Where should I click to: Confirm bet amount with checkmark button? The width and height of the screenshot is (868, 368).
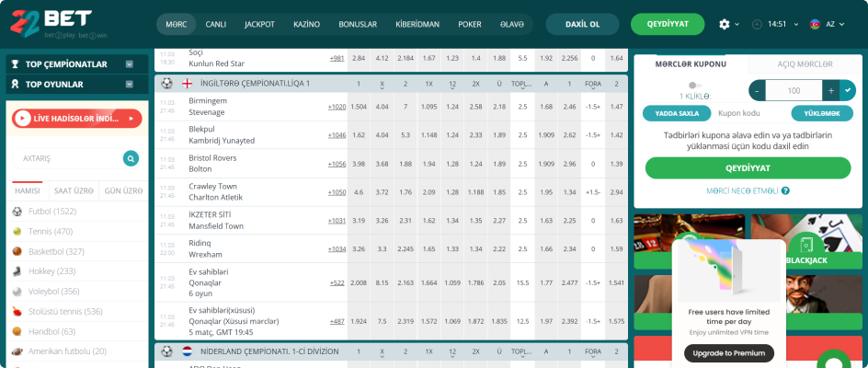[848, 90]
